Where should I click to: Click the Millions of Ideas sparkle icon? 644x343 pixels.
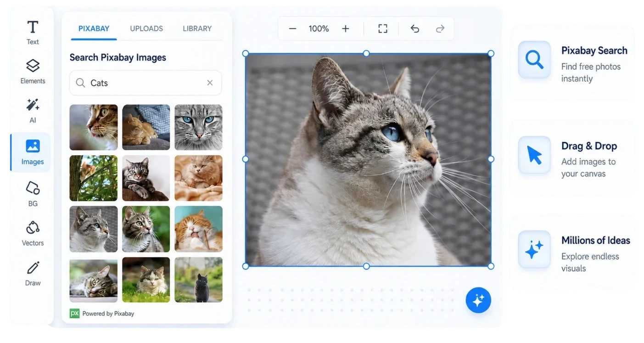[x=534, y=249]
